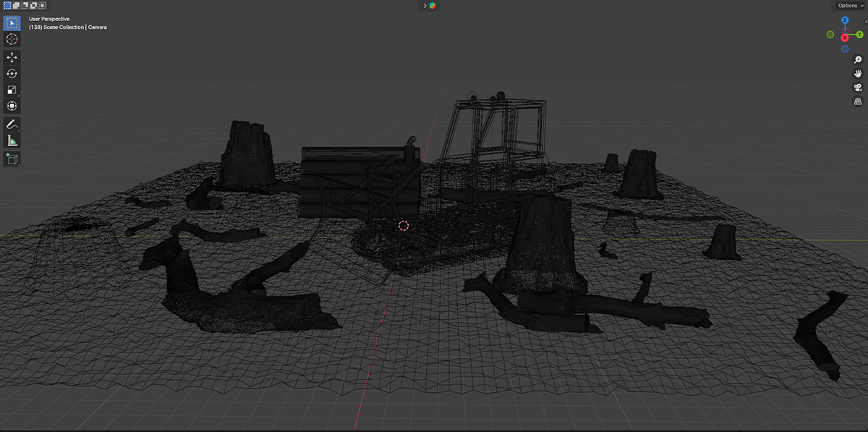The width and height of the screenshot is (868, 432).
Task: Pick the Rotate tool
Action: [12, 74]
